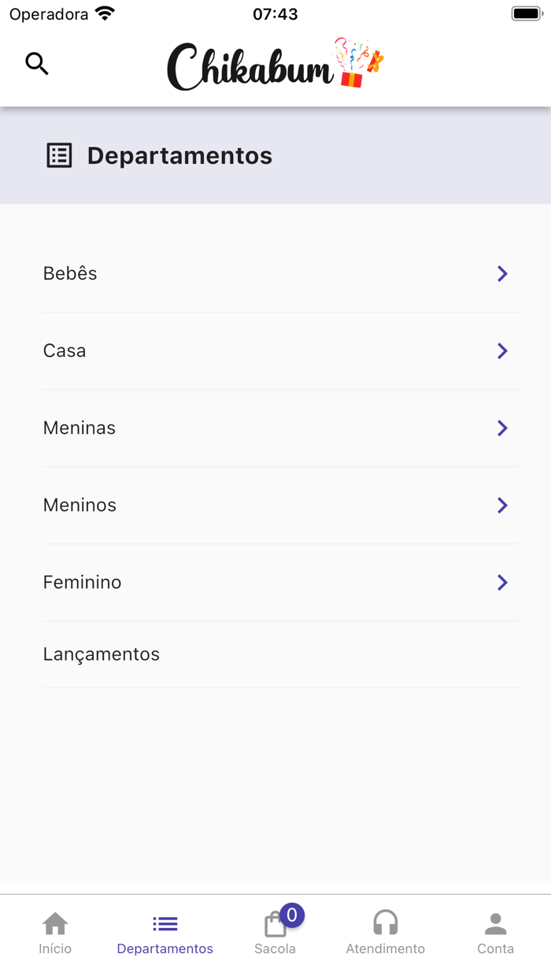Open the Meninos category arrow
The width and height of the screenshot is (551, 980).
[502, 505]
